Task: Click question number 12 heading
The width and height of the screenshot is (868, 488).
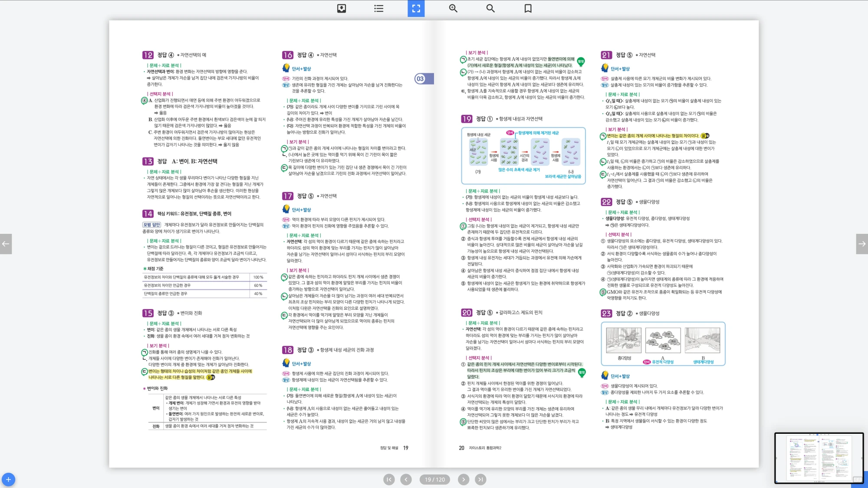Action: tap(148, 55)
